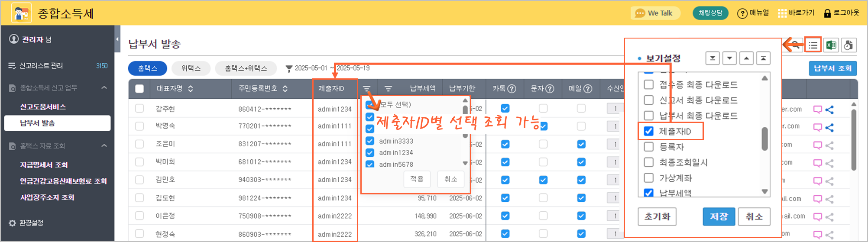
Task: Toggle the select-all checkbox in table header
Action: (139, 89)
